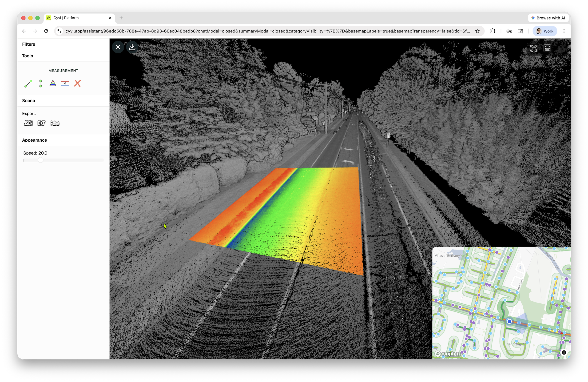Image resolution: width=588 pixels, height=382 pixels.
Task: Collapse the Appearance section
Action: click(35, 140)
